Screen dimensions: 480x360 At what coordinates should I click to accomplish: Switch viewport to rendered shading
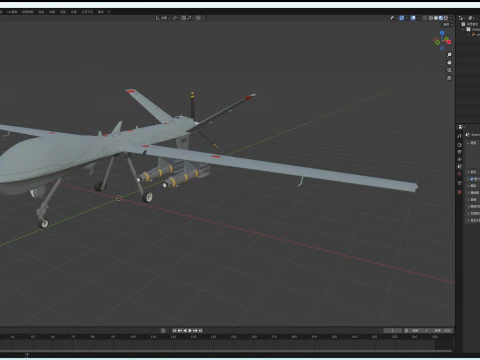tap(446, 18)
